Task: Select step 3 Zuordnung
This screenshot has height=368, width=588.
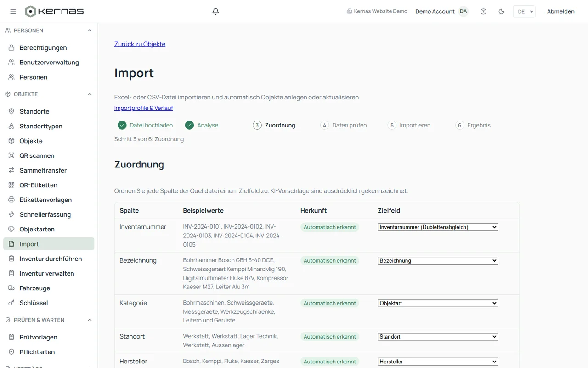Action: pyautogui.click(x=274, y=125)
